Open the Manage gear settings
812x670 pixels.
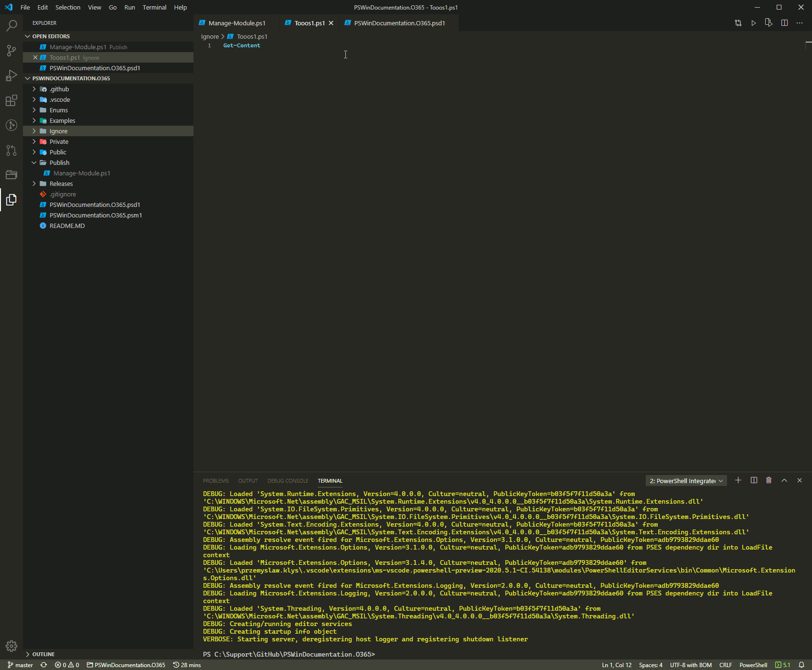point(11,646)
